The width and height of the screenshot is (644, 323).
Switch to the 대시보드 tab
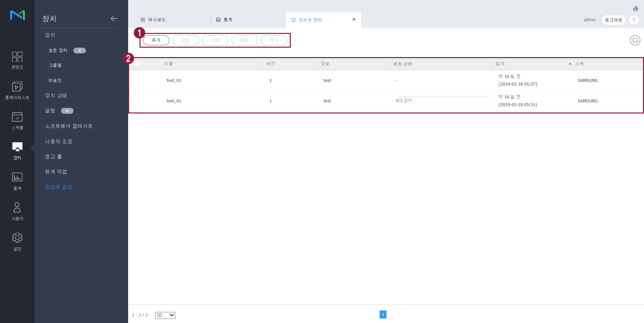pyautogui.click(x=157, y=20)
